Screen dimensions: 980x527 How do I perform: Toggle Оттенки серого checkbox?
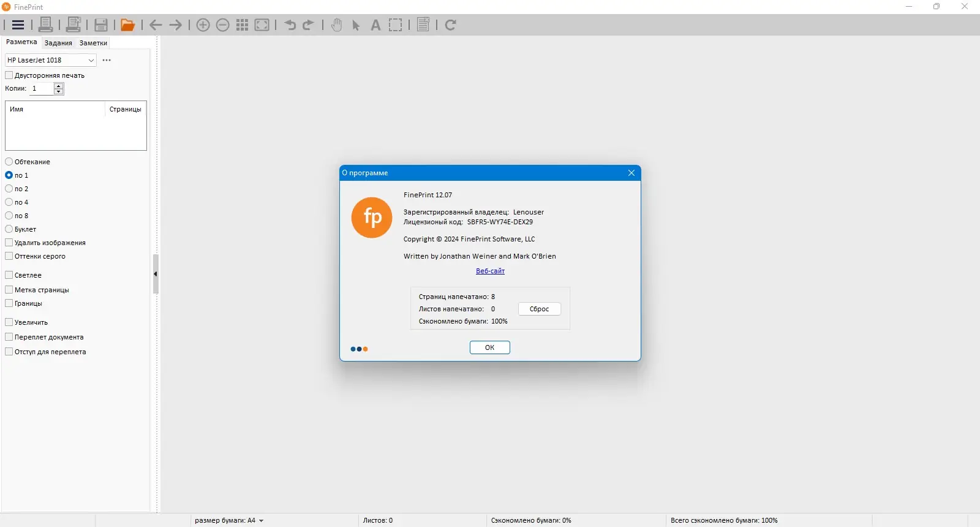9,256
